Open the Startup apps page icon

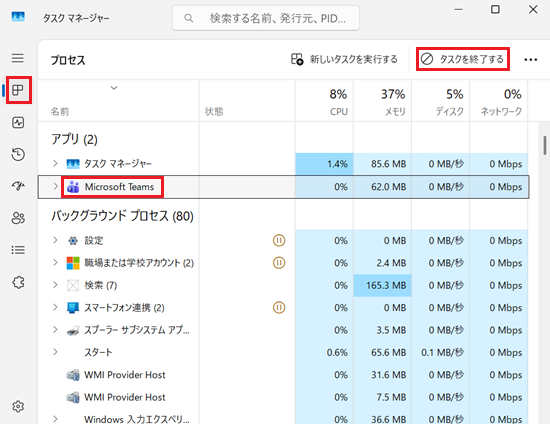click(x=18, y=186)
